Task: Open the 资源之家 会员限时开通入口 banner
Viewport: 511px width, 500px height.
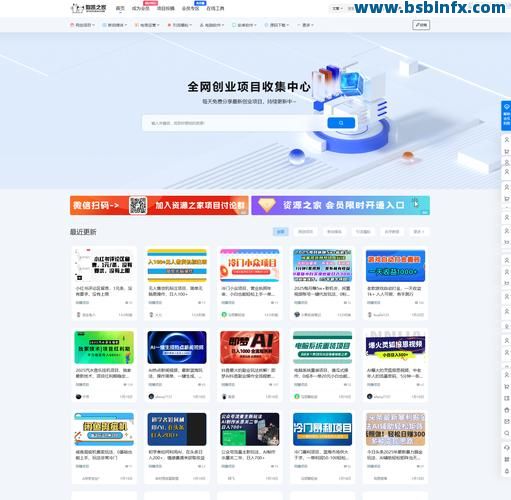Action: (340, 205)
